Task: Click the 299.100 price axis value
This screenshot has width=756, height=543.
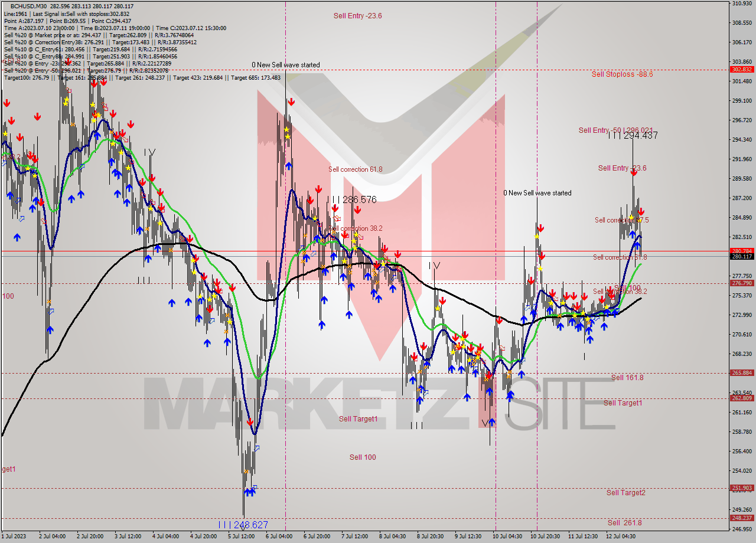Action: point(741,101)
